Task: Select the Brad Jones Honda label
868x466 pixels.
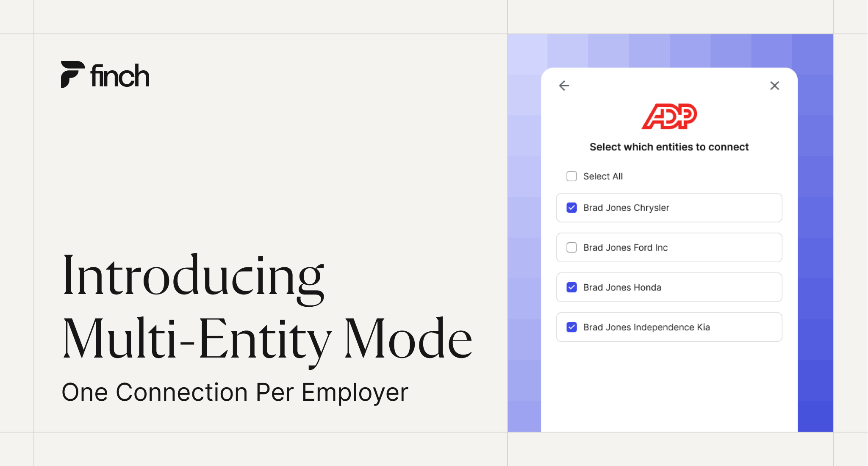Action: coord(622,287)
